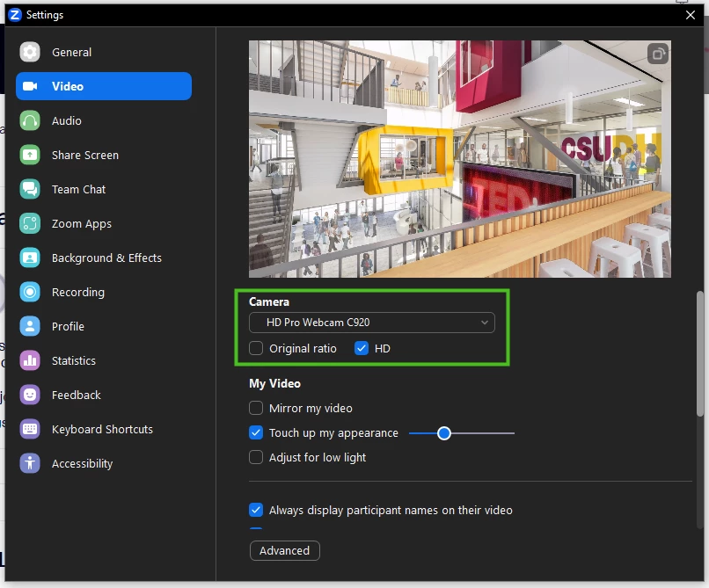Viewport: 709px width, 588px height.
Task: Click the Background & Effects icon
Action: coord(30,258)
